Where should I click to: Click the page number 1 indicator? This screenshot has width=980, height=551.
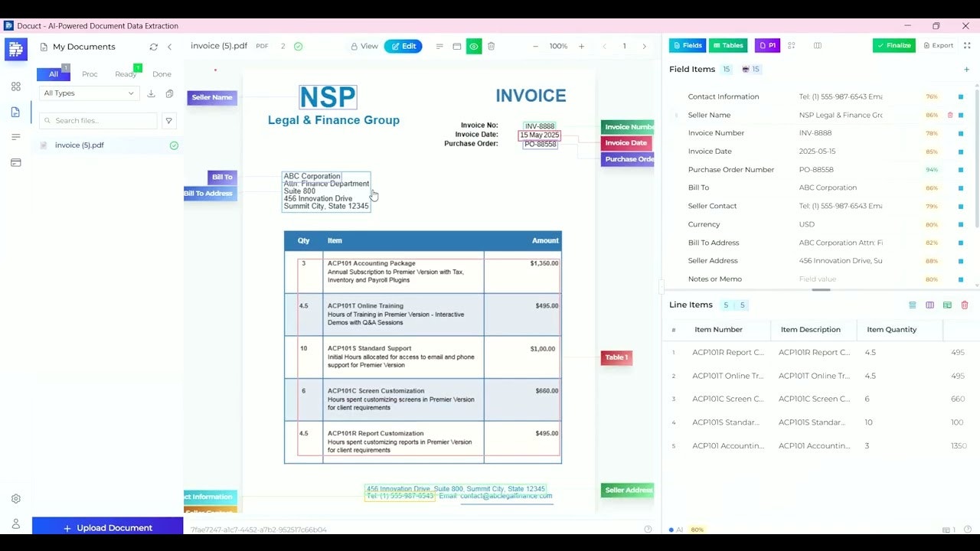(624, 46)
